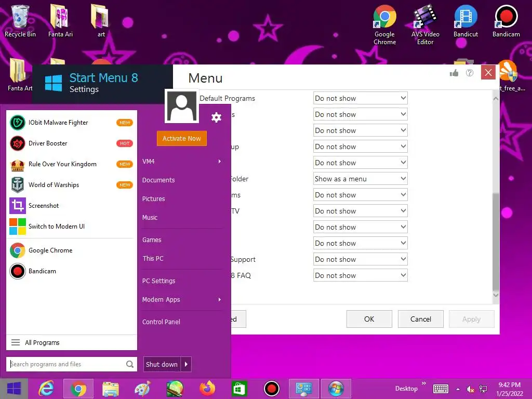The height and width of the screenshot is (399, 532).
Task: Open Recycle Bin desktop icon
Action: point(20,21)
